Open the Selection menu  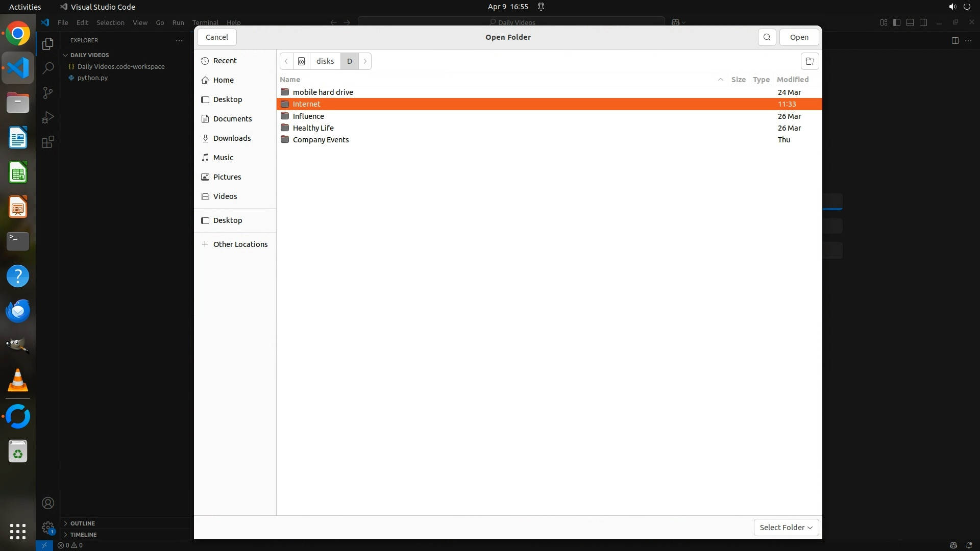coord(110,22)
